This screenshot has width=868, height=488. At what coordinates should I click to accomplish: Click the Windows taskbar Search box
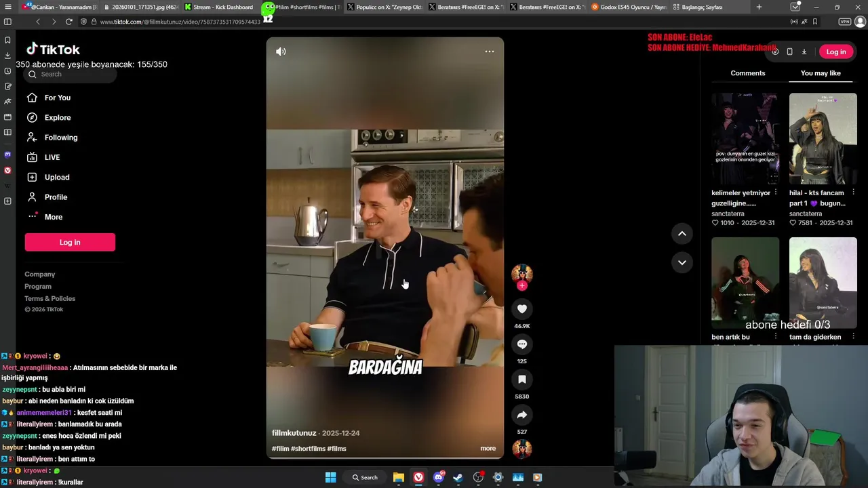point(365,477)
